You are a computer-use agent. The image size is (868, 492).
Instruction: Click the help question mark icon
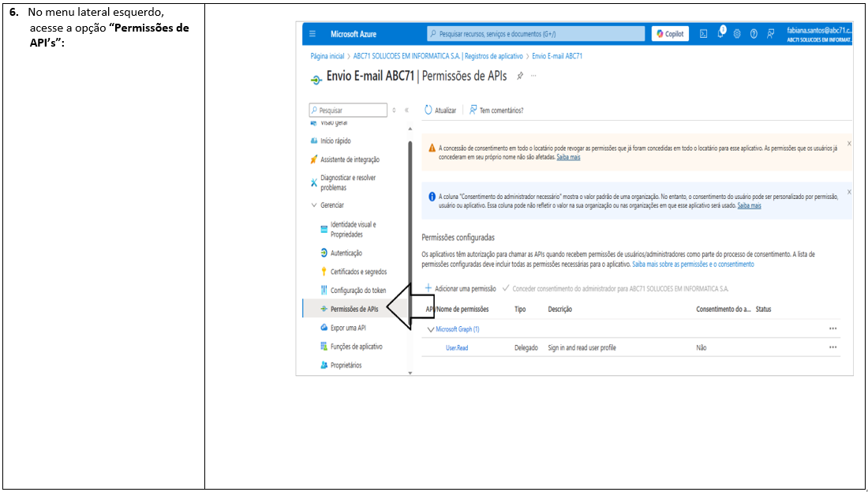point(754,34)
